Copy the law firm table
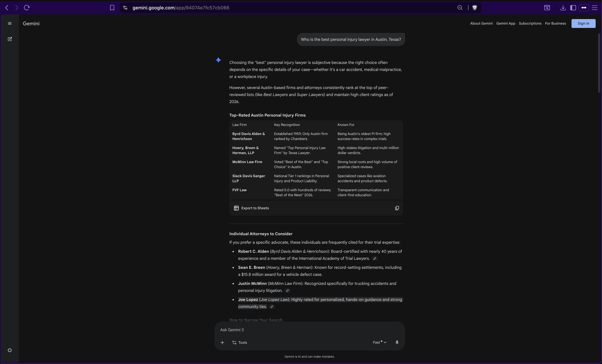Screen dimensions: 602x364 (397, 208)
